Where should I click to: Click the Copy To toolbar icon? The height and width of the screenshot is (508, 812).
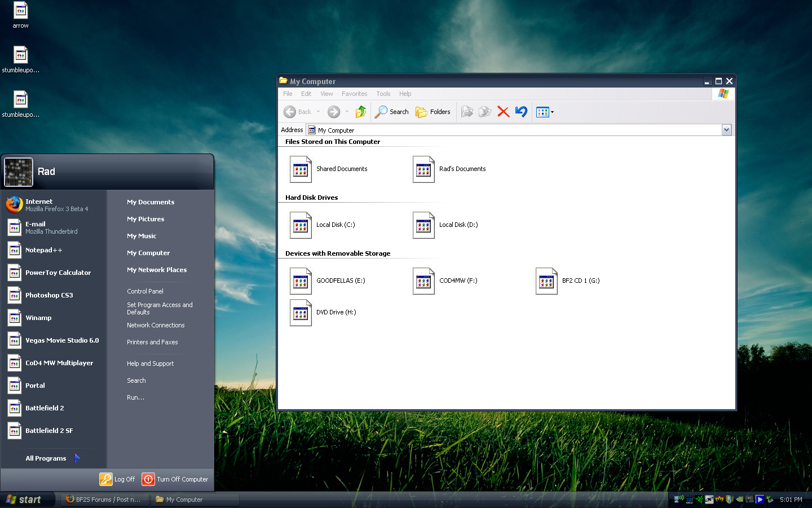485,112
